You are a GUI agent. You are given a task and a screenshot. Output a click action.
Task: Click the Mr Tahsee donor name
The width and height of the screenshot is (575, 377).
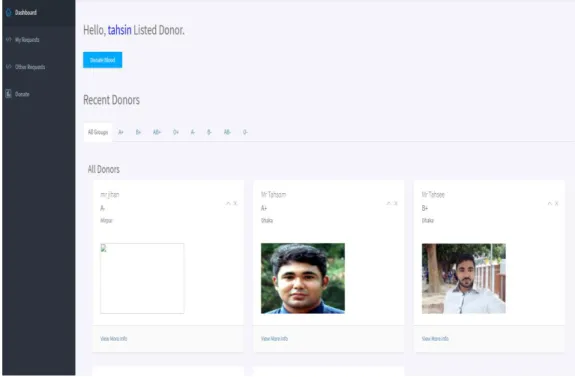point(433,195)
